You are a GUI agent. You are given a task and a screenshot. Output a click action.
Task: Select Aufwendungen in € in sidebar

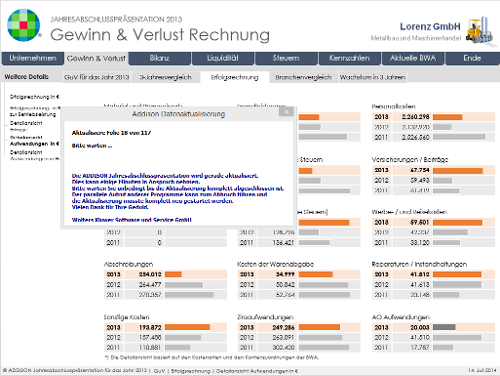pyautogui.click(x=34, y=144)
